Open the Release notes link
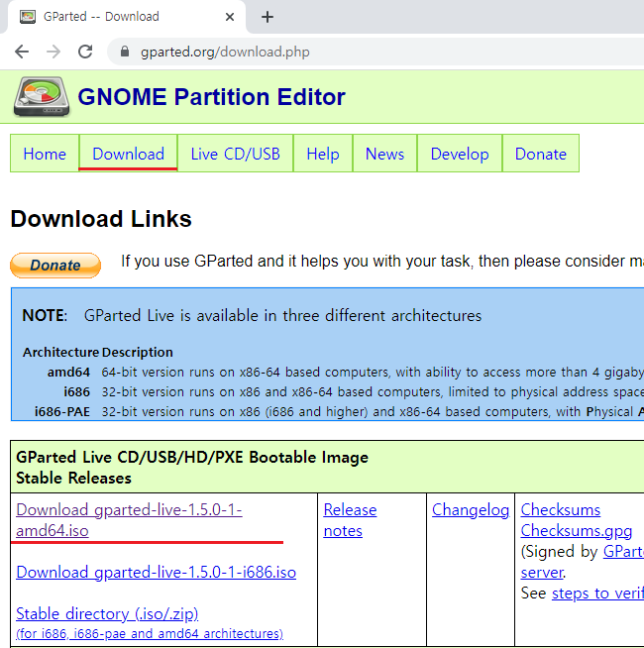This screenshot has height=648, width=644. (350, 520)
